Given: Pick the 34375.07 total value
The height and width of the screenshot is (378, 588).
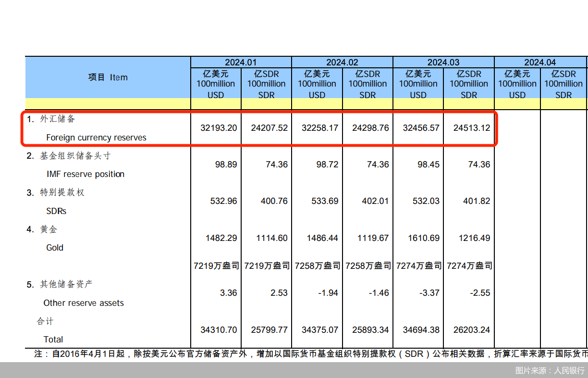Looking at the screenshot, I should coord(320,330).
